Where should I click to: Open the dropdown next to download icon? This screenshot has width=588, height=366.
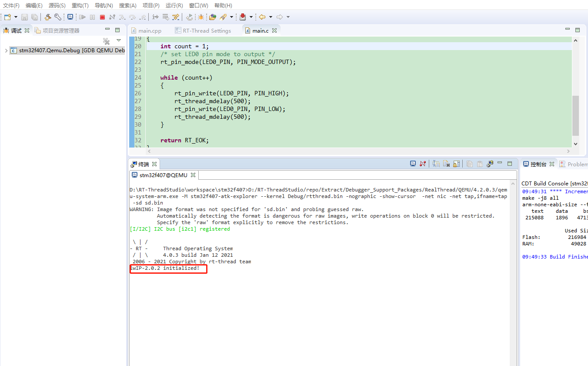(x=251, y=17)
